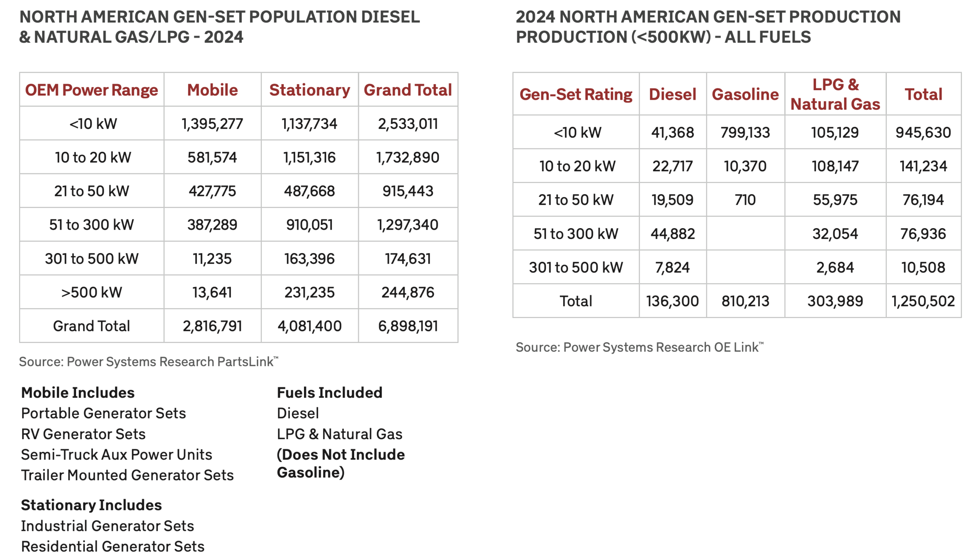Click the Diesel column header
Screen dimensions: 979x560
click(672, 94)
